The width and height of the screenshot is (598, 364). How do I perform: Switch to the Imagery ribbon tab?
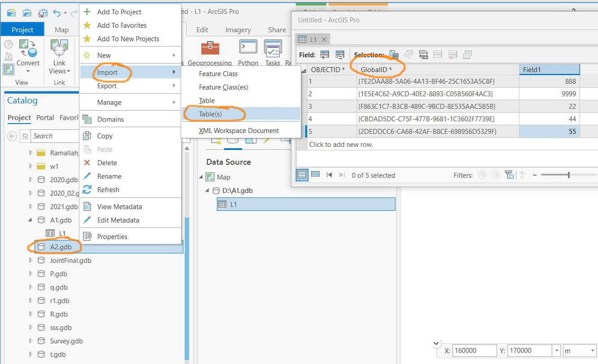click(238, 30)
